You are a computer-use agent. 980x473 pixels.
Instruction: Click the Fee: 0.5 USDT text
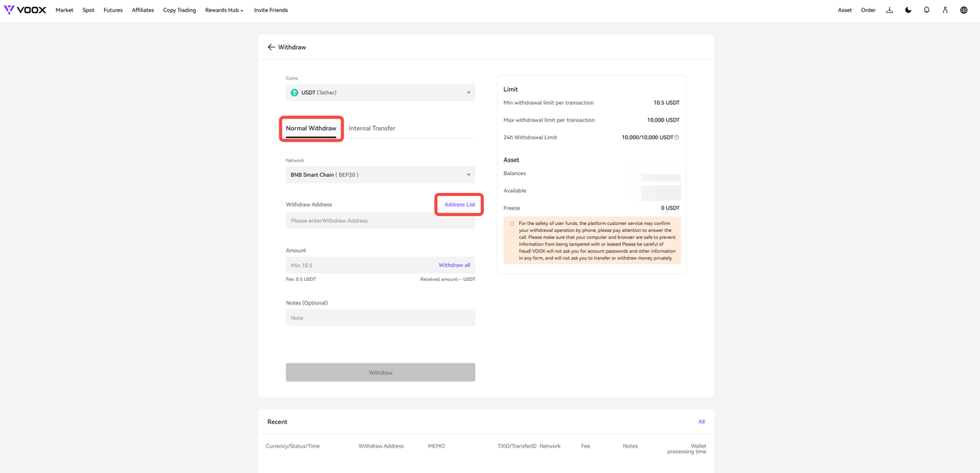point(301,279)
